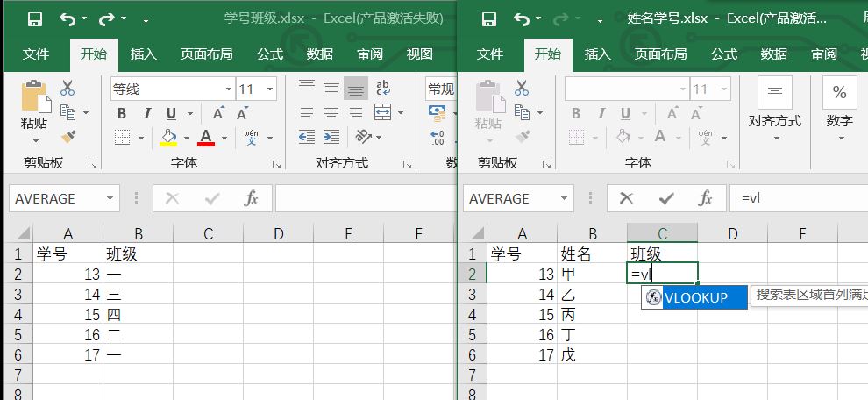868x400 pixels.
Task: Open font settings launcher in 学号班级 window
Action: pyautogui.click(x=276, y=165)
